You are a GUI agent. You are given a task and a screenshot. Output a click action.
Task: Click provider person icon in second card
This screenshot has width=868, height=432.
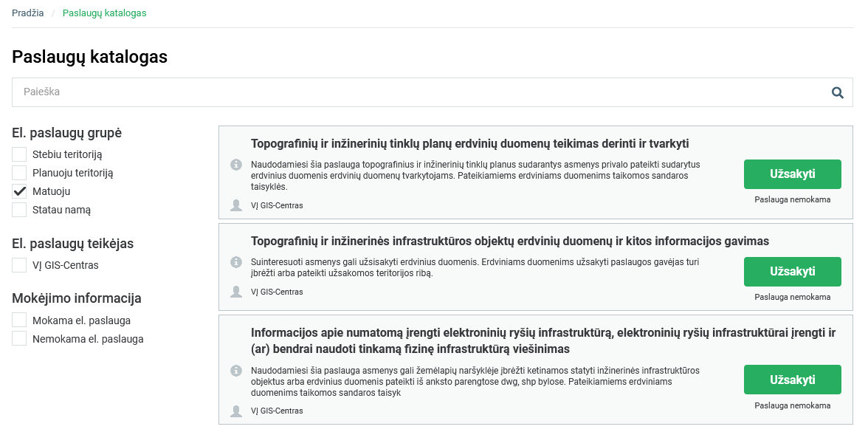236,292
